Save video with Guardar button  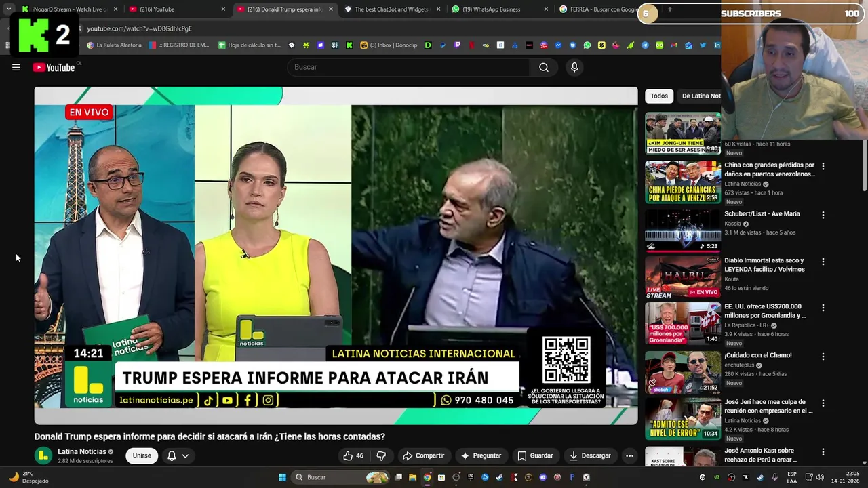(535, 455)
